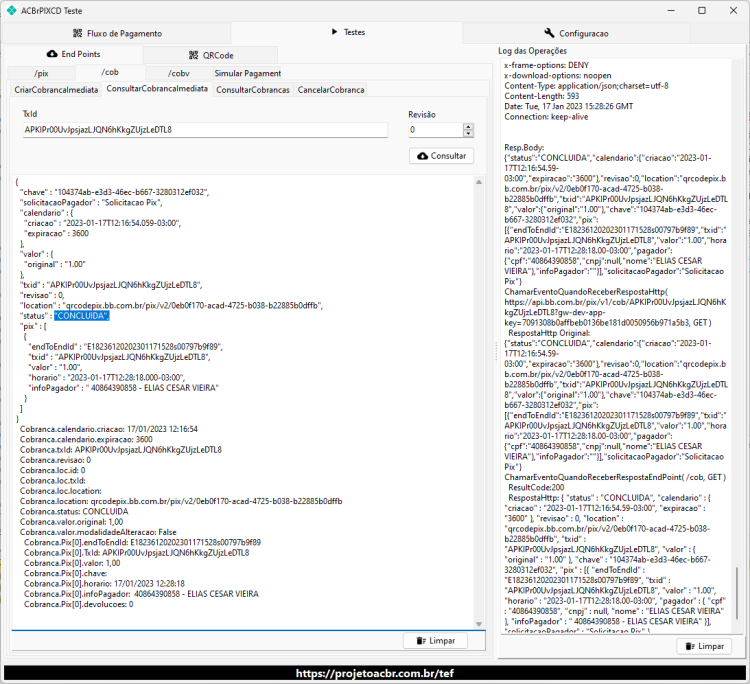Click the x-frame-options: DENY log line

[546, 65]
